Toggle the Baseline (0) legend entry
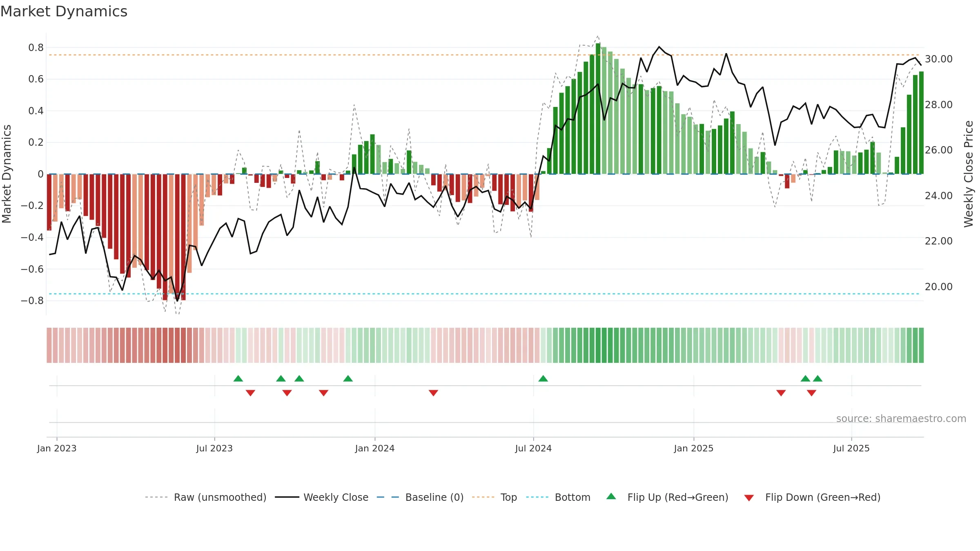The height and width of the screenshot is (551, 980). coord(420,497)
